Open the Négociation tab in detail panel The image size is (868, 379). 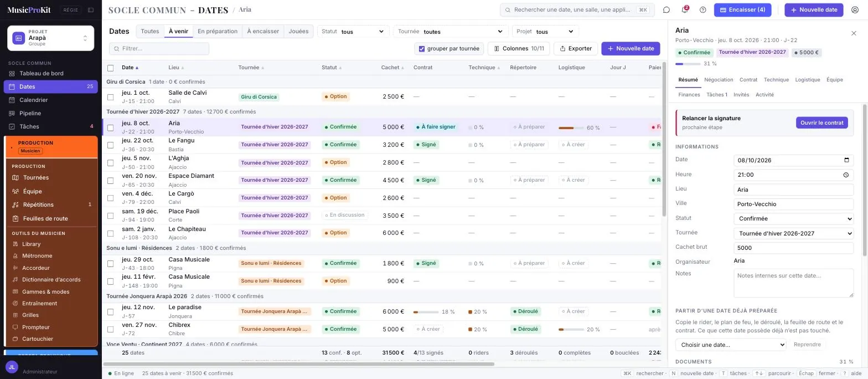point(719,80)
